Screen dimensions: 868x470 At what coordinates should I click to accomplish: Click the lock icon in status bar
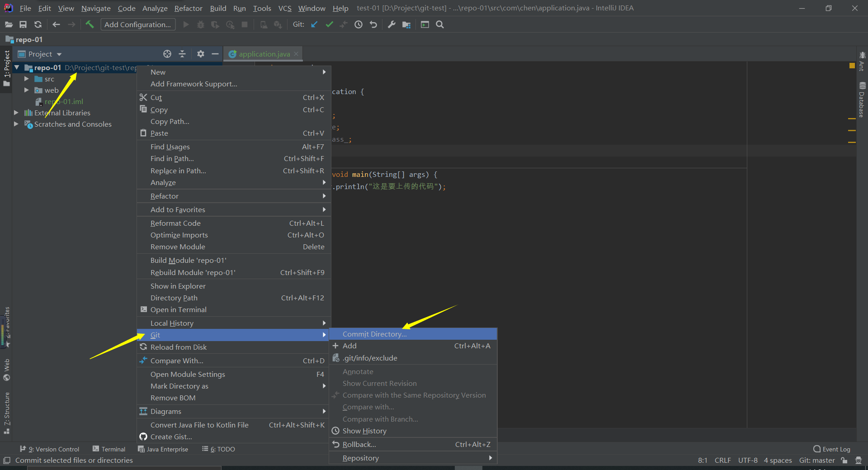coord(844,460)
